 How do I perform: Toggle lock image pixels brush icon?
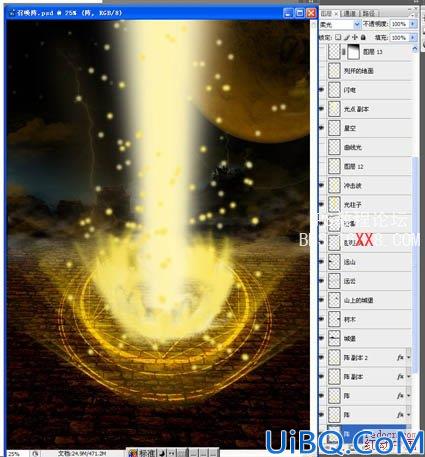347,37
